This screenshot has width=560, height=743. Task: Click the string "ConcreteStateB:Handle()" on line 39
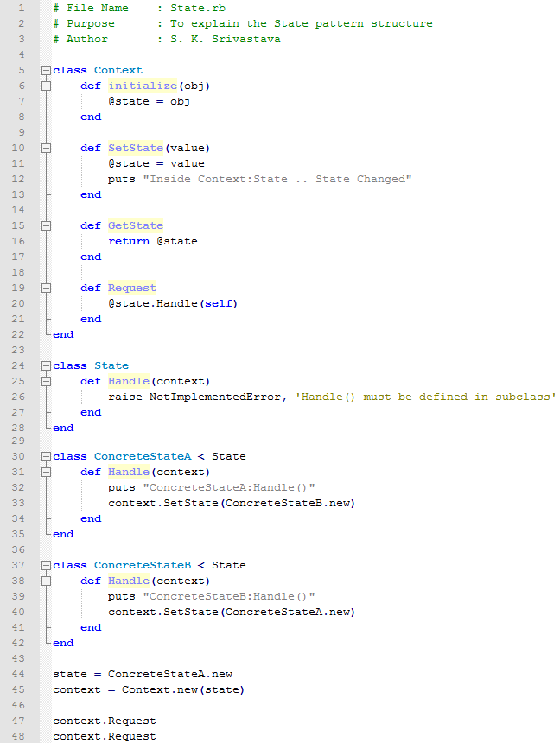(x=229, y=596)
